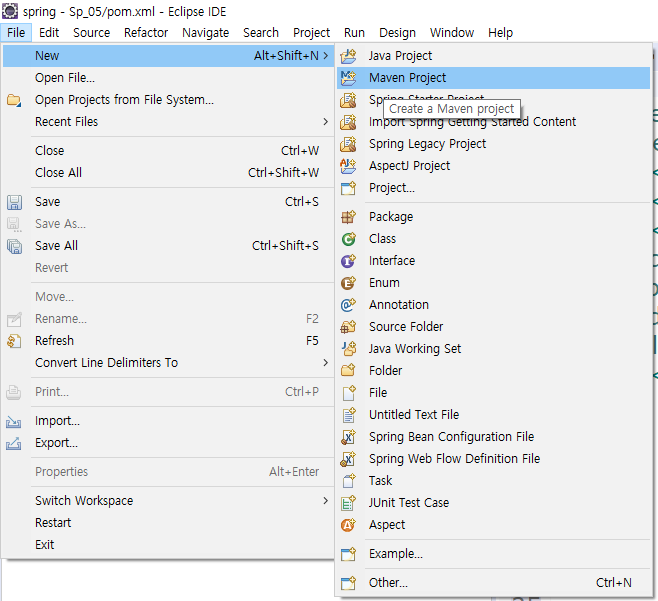Viewport: 658px width, 601px height.
Task: Open the Project menu
Action: [x=311, y=33]
